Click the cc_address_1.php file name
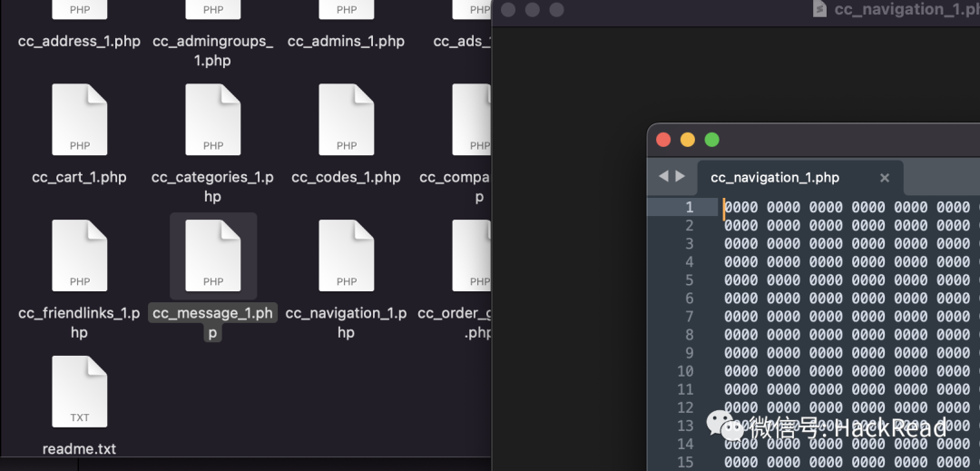Screen dimensions: 980x471 point(79,41)
